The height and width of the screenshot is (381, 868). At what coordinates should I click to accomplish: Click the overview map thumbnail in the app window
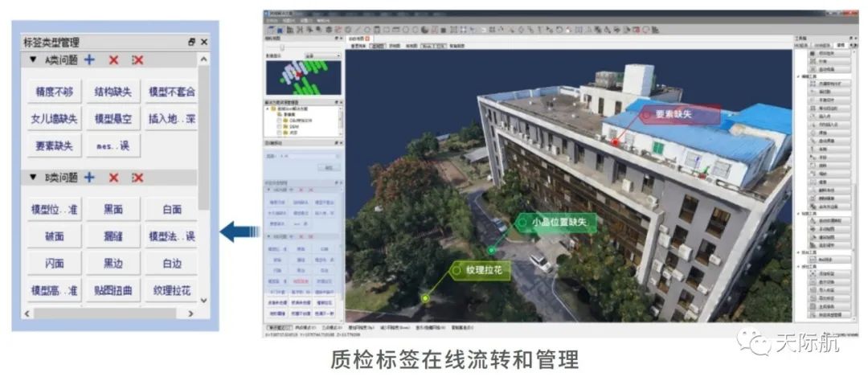pos(303,77)
